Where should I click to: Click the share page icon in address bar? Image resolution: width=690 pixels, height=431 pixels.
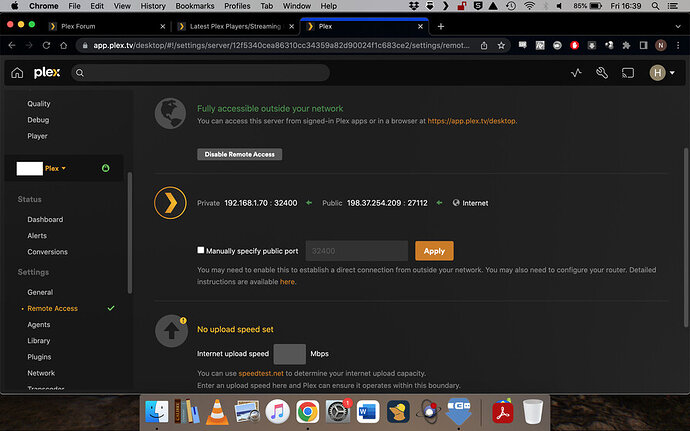pyautogui.click(x=484, y=45)
